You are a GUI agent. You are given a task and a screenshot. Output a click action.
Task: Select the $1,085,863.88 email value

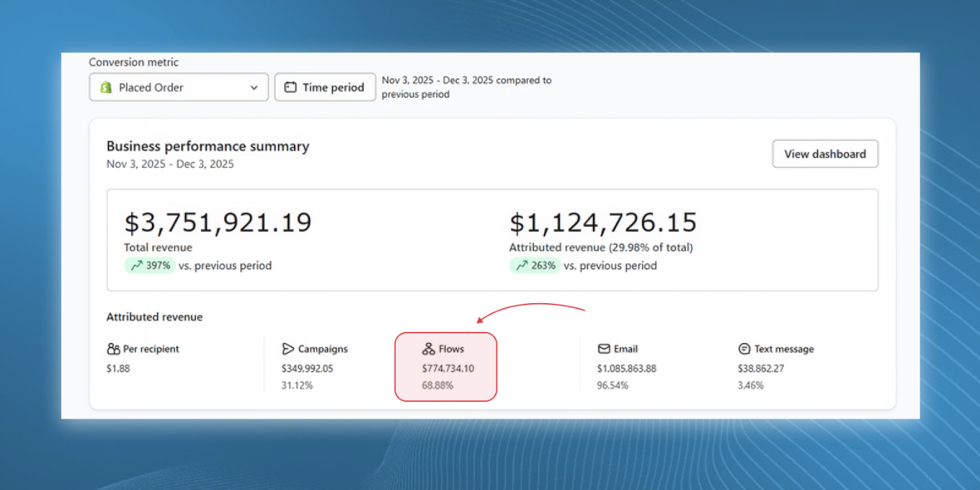[x=626, y=368]
